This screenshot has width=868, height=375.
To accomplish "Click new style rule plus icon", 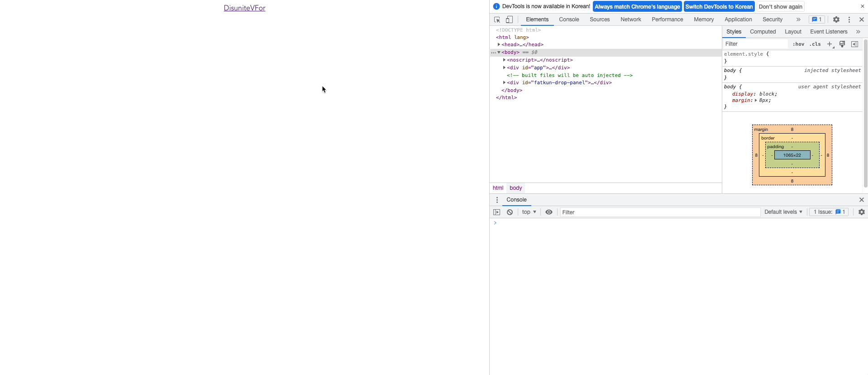I will tap(830, 44).
